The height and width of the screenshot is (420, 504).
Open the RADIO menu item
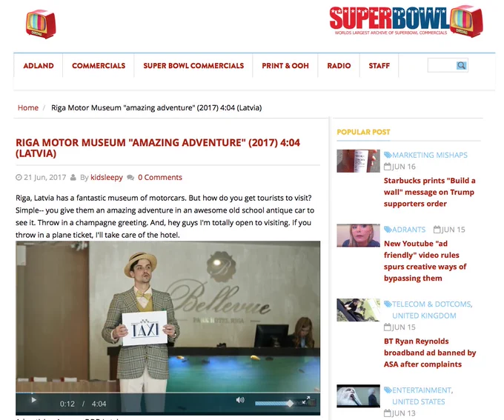(x=339, y=65)
